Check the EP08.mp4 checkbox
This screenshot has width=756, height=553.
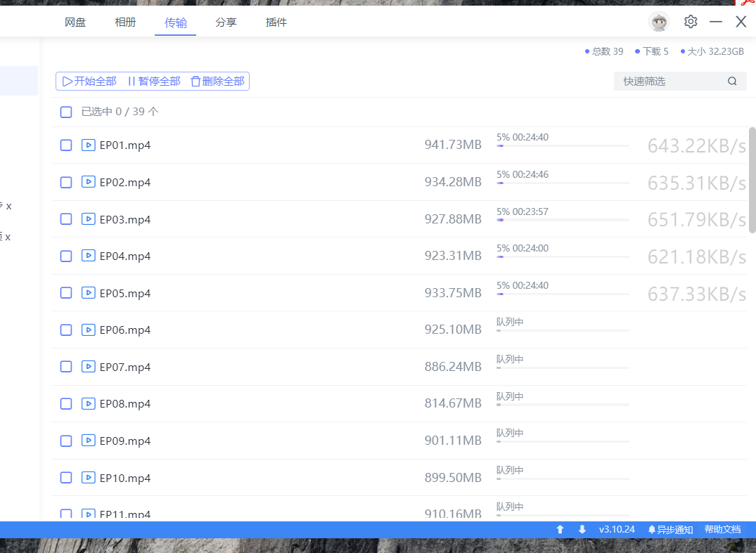(66, 403)
